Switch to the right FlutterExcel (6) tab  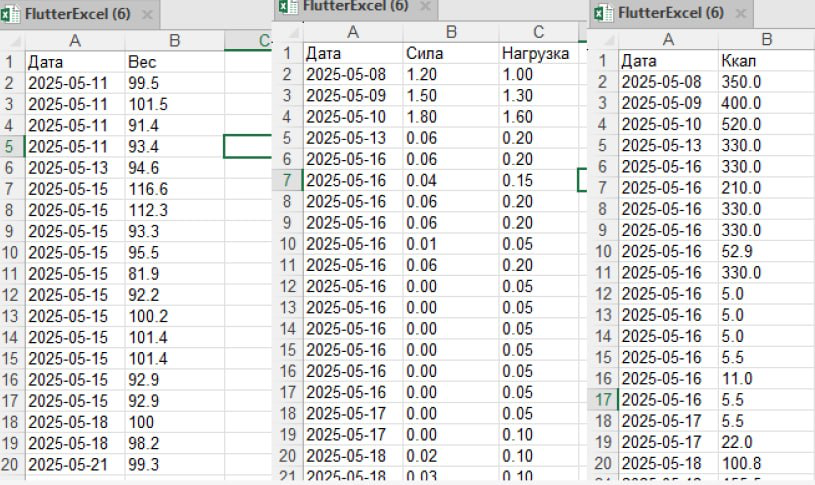(671, 12)
